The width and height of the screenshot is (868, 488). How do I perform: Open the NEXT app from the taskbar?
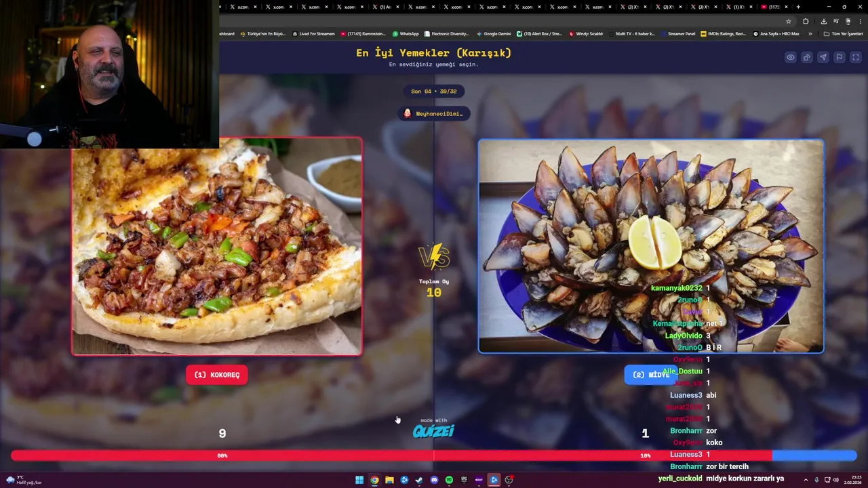tap(479, 480)
